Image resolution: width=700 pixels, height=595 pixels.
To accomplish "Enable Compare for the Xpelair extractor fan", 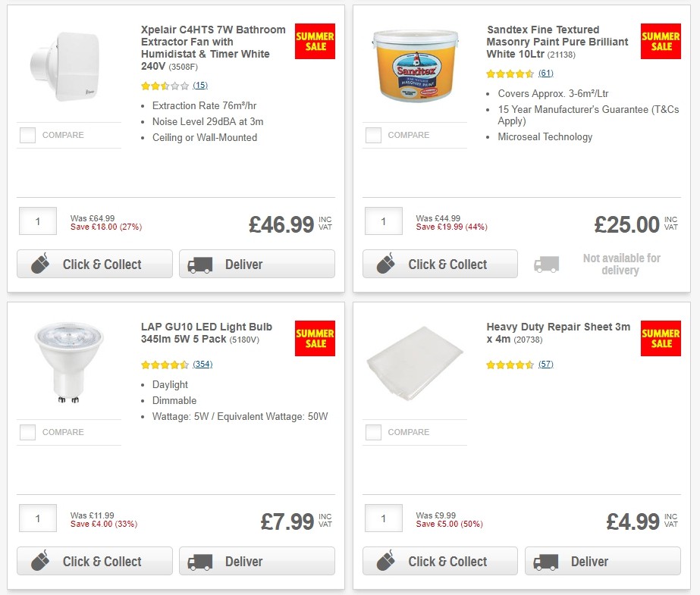I will click(27, 135).
